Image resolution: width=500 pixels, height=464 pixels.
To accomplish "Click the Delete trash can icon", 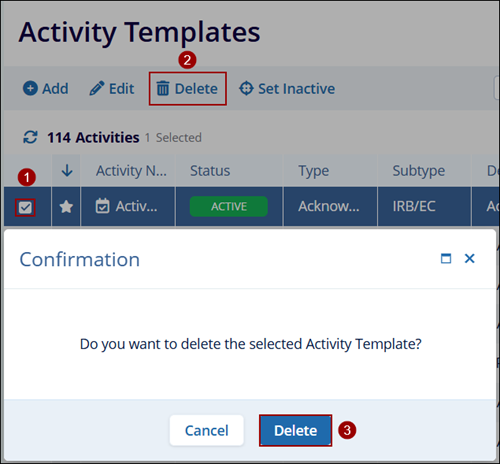I will (x=163, y=89).
